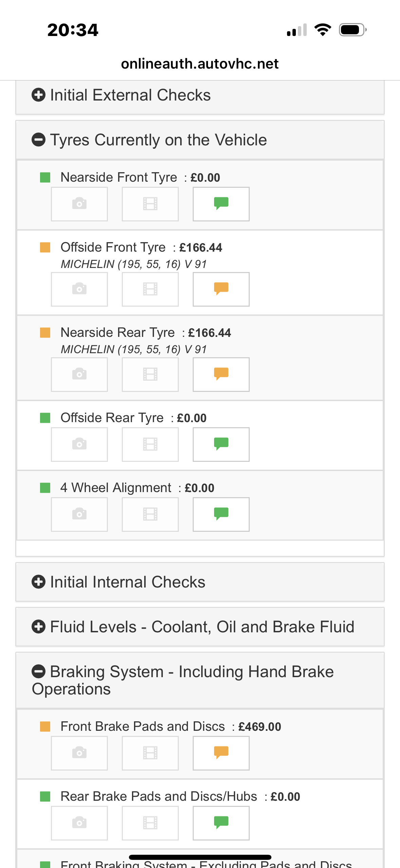
Task: Play video for Nearside Rear Tyre
Action: (x=150, y=374)
